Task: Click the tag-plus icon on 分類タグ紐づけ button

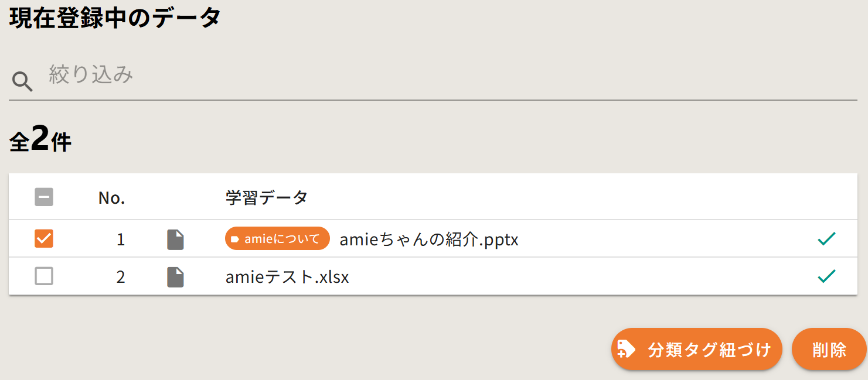Action: (x=627, y=350)
